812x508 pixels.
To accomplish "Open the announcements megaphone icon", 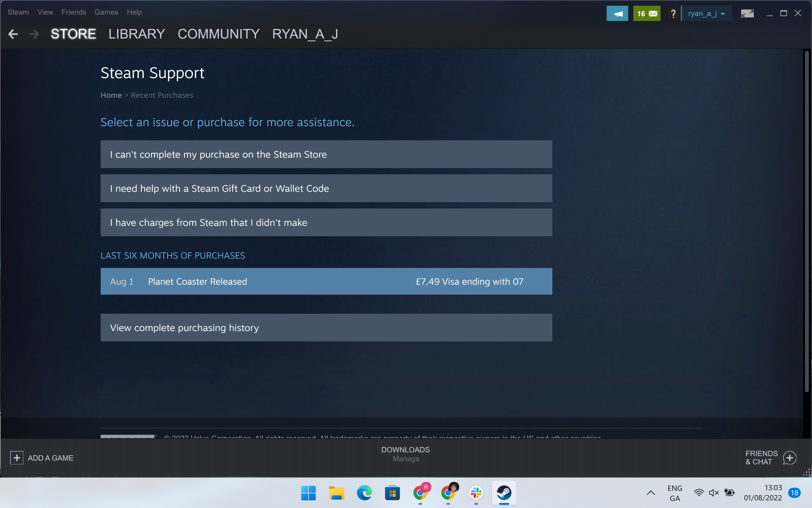I will point(617,14).
